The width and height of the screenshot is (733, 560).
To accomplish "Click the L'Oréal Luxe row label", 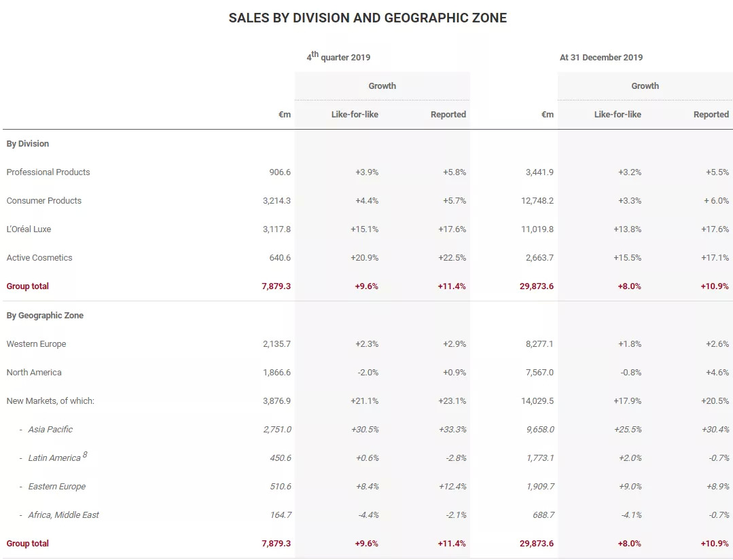I will point(29,229).
